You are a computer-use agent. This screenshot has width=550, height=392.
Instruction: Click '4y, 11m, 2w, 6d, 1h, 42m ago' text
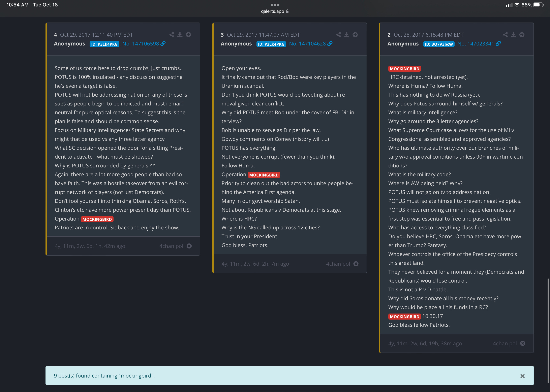[x=90, y=246]
